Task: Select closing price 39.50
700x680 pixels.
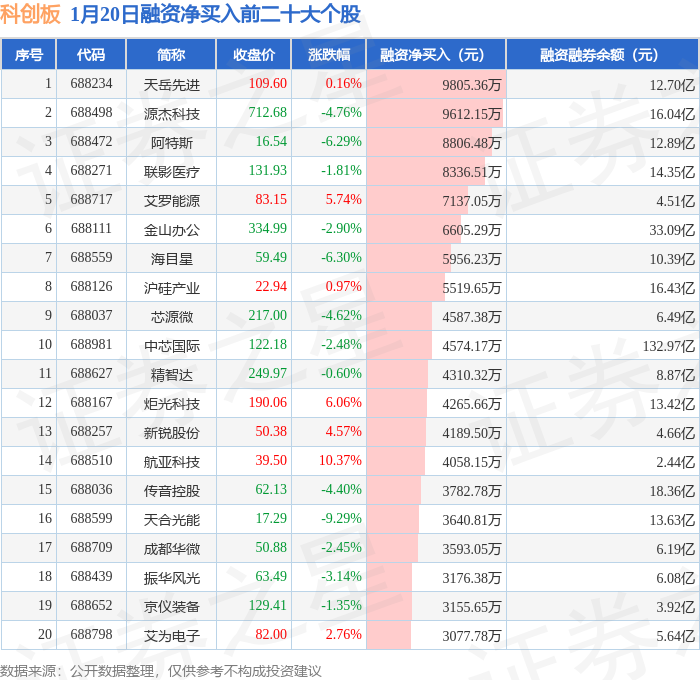Action: click(271, 460)
